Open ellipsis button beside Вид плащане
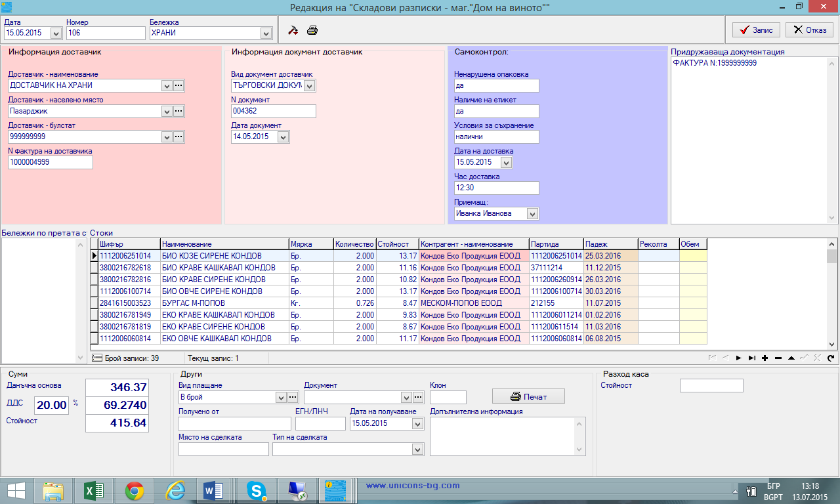Image resolution: width=840 pixels, height=504 pixels. pyautogui.click(x=293, y=397)
